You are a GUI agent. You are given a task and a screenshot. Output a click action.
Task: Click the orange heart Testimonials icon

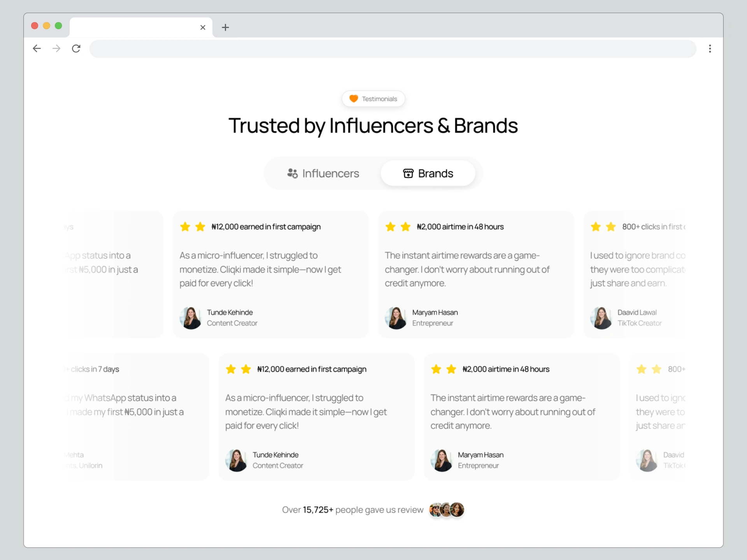click(x=353, y=99)
